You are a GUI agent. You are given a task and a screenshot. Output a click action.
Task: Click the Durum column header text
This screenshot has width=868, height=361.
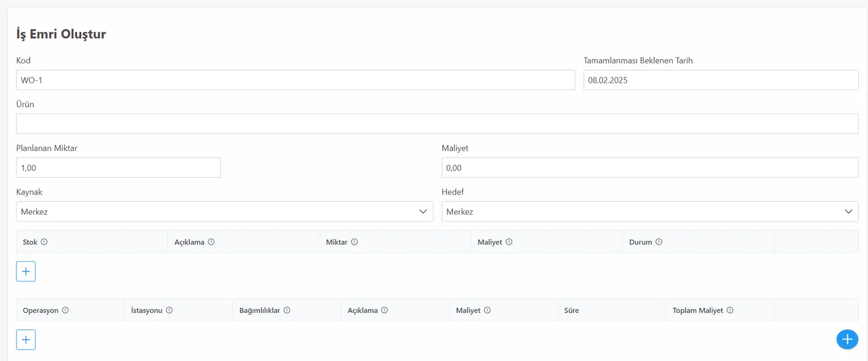[x=641, y=242]
